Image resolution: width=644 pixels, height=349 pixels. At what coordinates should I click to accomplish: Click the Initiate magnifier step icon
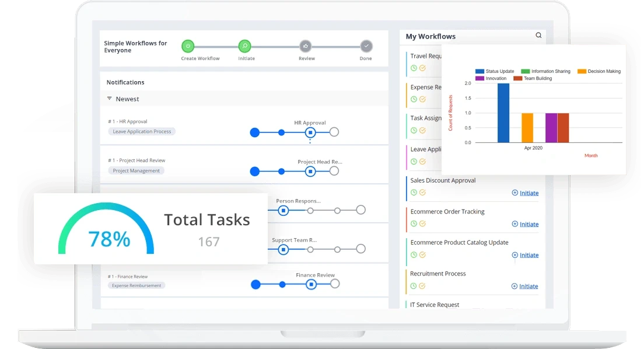(x=244, y=46)
